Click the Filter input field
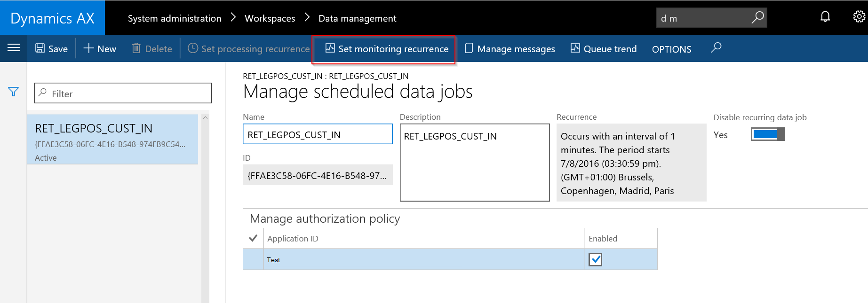Image resolution: width=868 pixels, height=303 pixels. click(x=123, y=93)
